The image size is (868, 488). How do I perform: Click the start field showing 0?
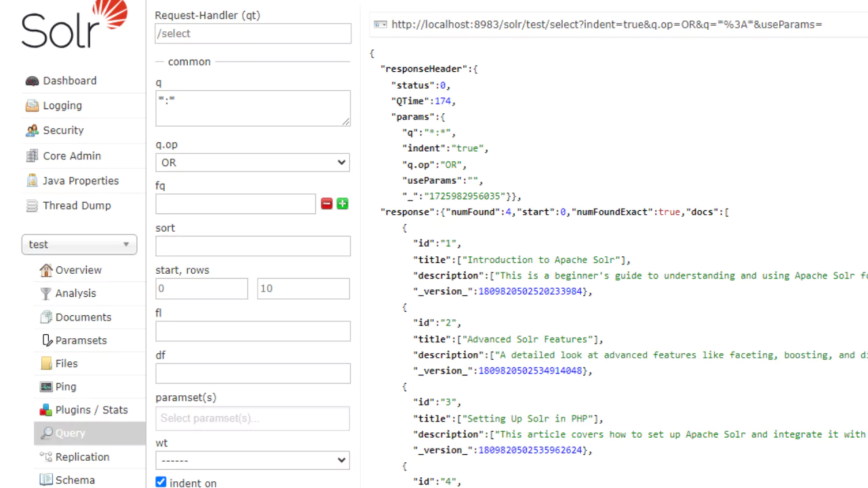click(201, 289)
